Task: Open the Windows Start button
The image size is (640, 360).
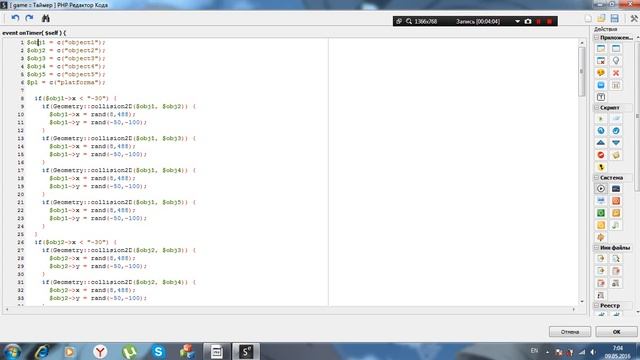Action: click(12, 351)
